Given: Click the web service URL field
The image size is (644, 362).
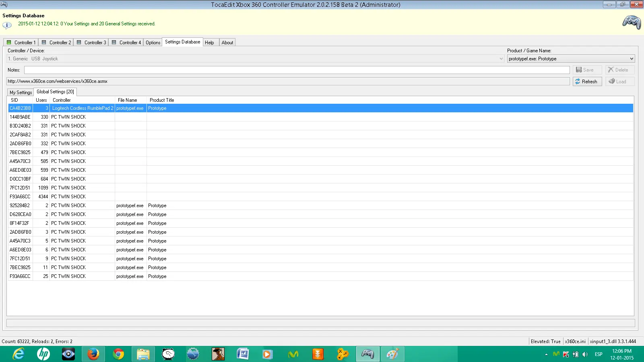Looking at the screenshot, I should coord(288,81).
